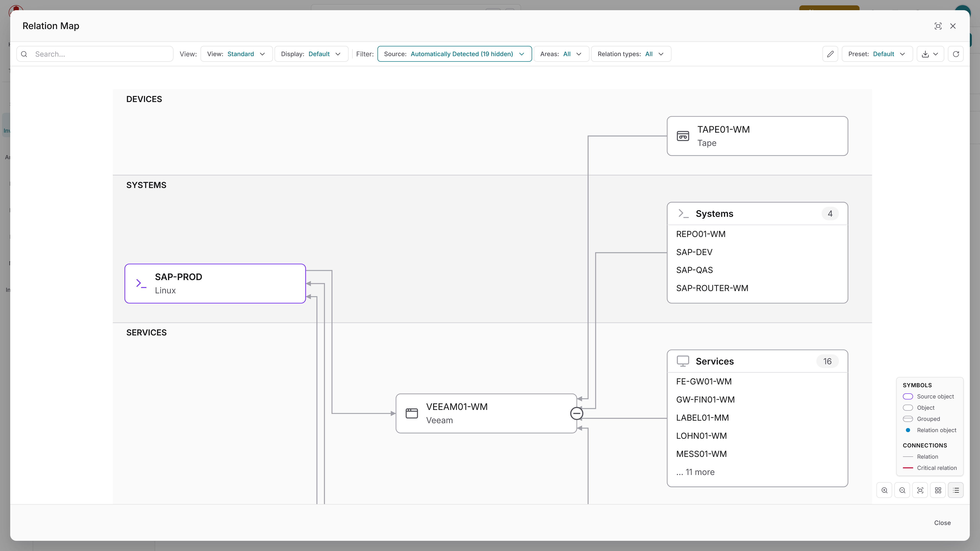Screen dimensions: 980x551
Task: Open the Preset Default dropdown
Action: click(877, 54)
